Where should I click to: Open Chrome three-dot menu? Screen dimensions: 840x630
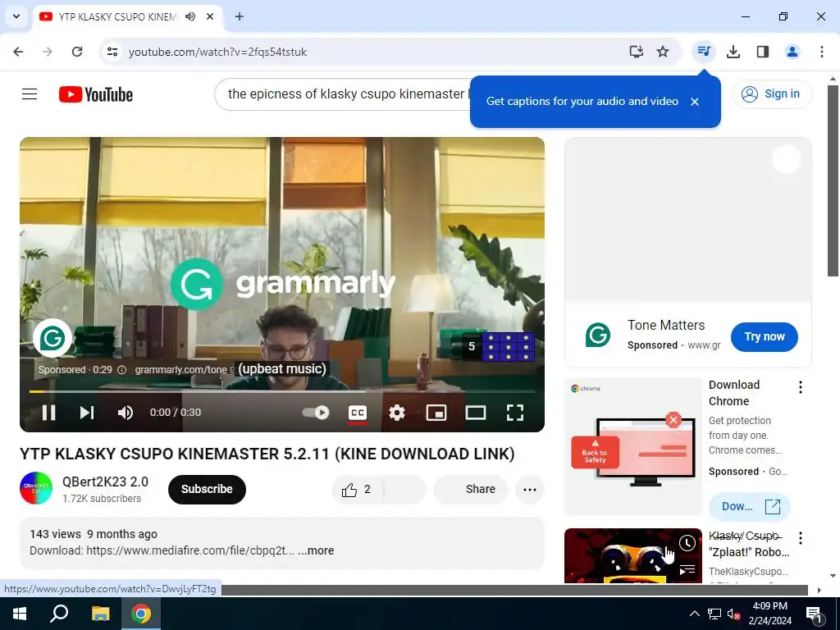tap(822, 52)
